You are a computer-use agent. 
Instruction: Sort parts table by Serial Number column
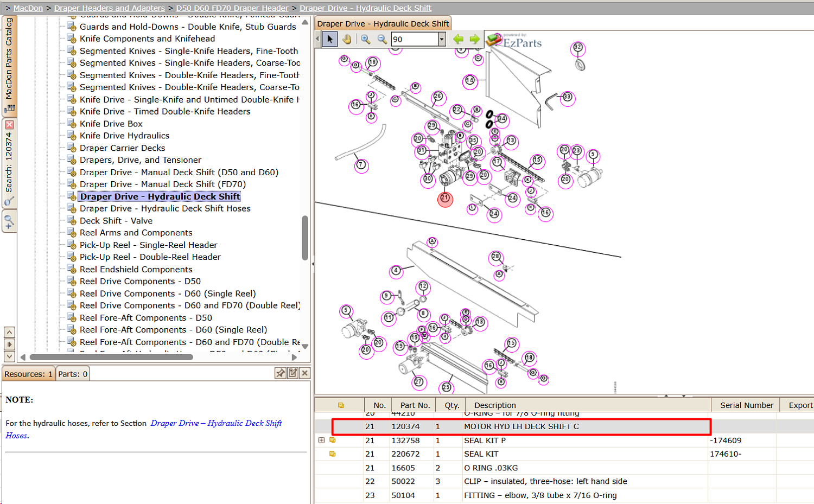[x=747, y=405]
